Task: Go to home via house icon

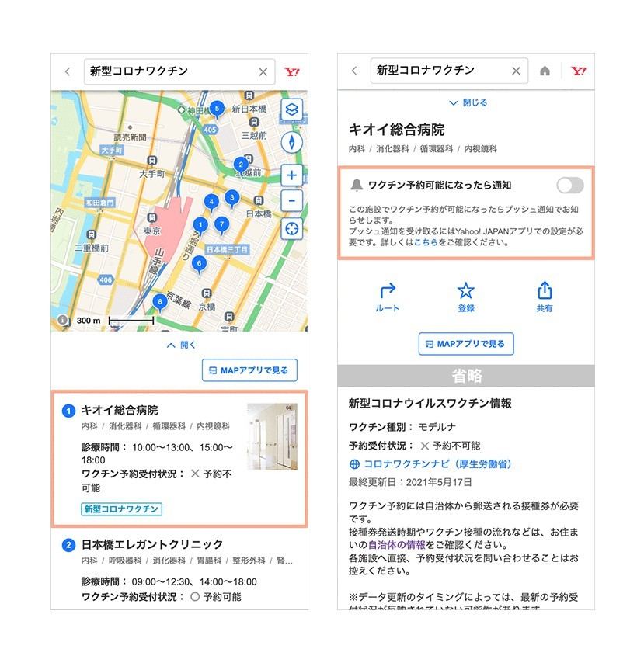Action: tap(545, 71)
